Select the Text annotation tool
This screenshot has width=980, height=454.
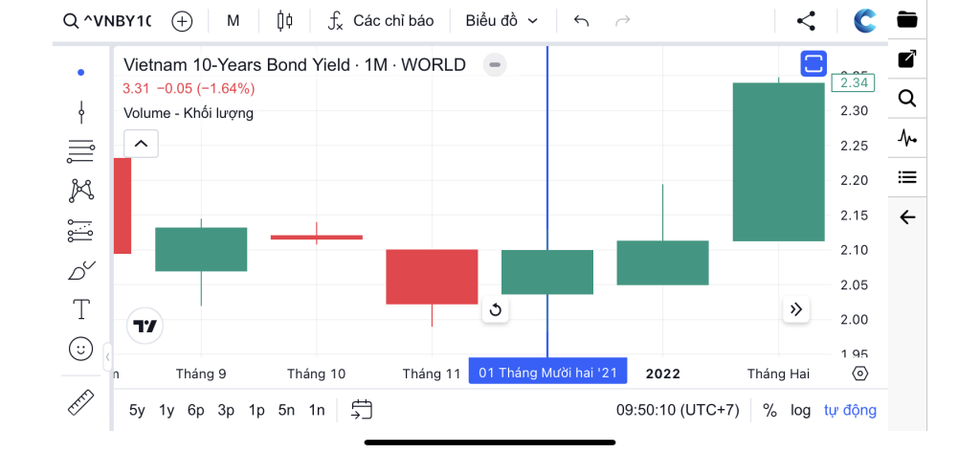(81, 309)
